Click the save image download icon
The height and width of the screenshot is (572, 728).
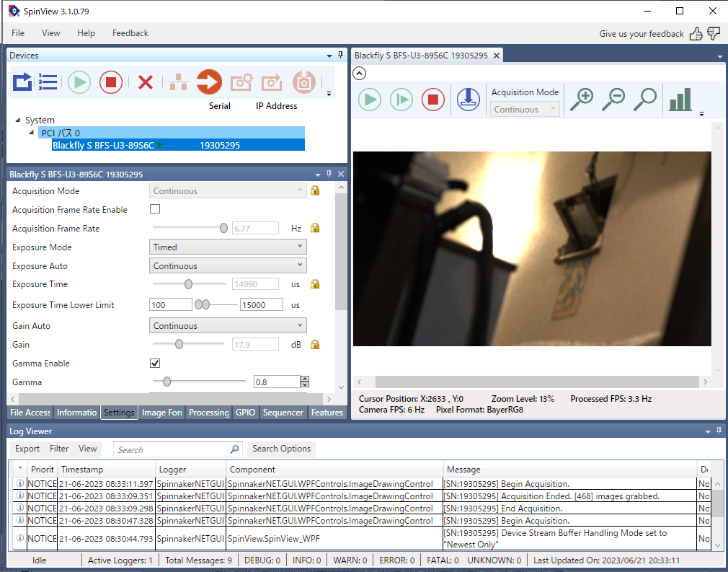click(469, 100)
